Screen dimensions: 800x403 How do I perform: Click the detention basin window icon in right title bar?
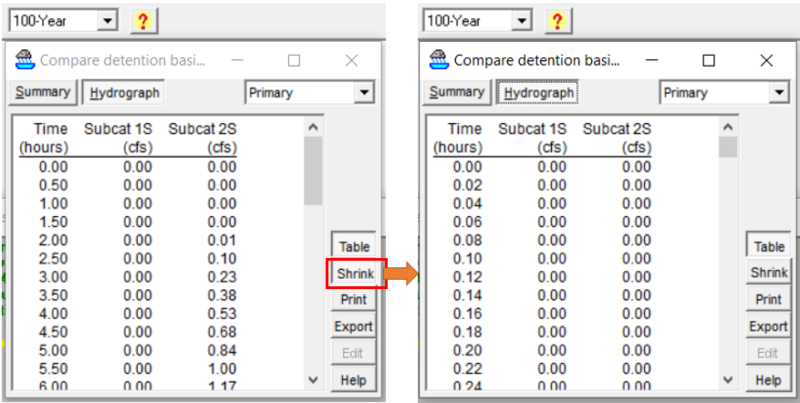(x=438, y=60)
